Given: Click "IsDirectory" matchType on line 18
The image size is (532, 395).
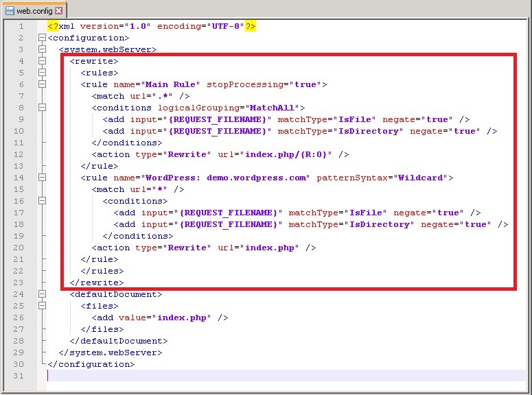Looking at the screenshot, I should tap(379, 224).
